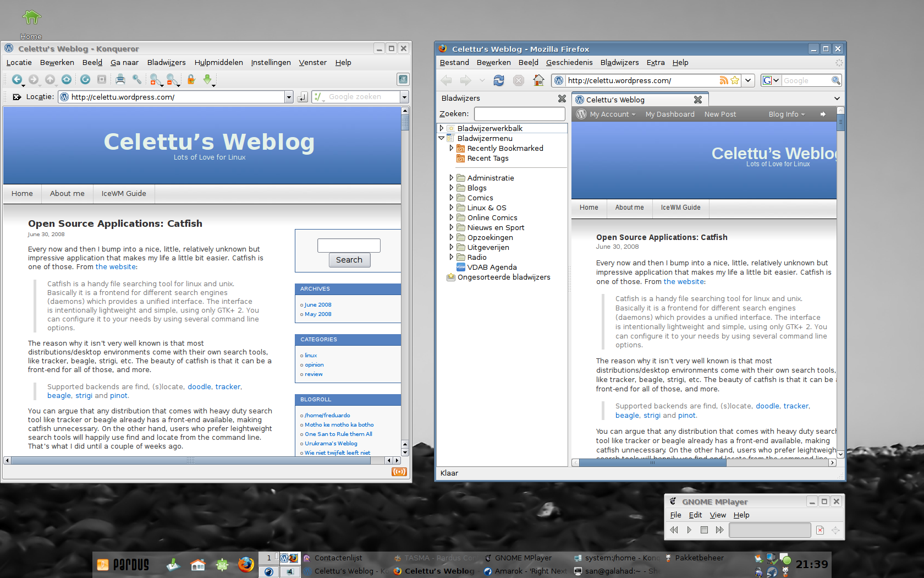The image size is (924, 578).
Task: Expand the Administratie bookmark folder
Action: [451, 178]
